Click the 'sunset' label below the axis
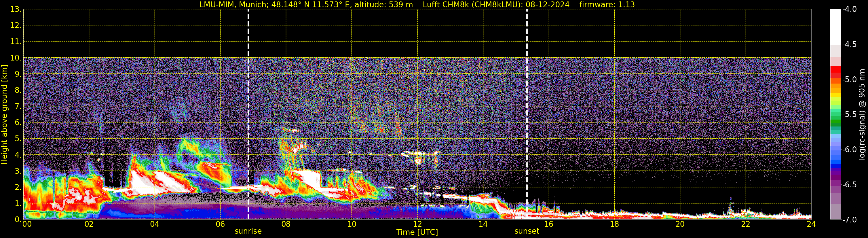 [x=527, y=231]
